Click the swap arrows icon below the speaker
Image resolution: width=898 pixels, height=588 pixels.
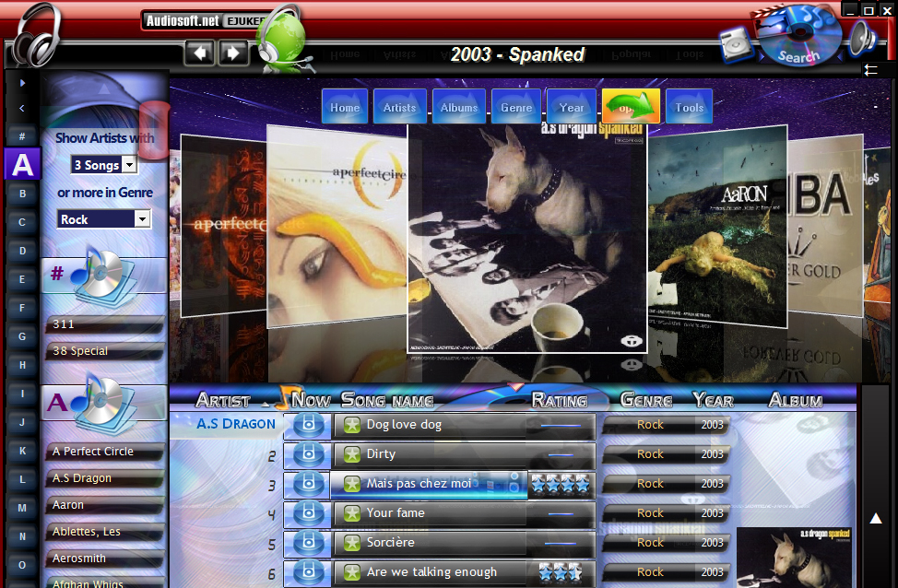click(x=870, y=70)
